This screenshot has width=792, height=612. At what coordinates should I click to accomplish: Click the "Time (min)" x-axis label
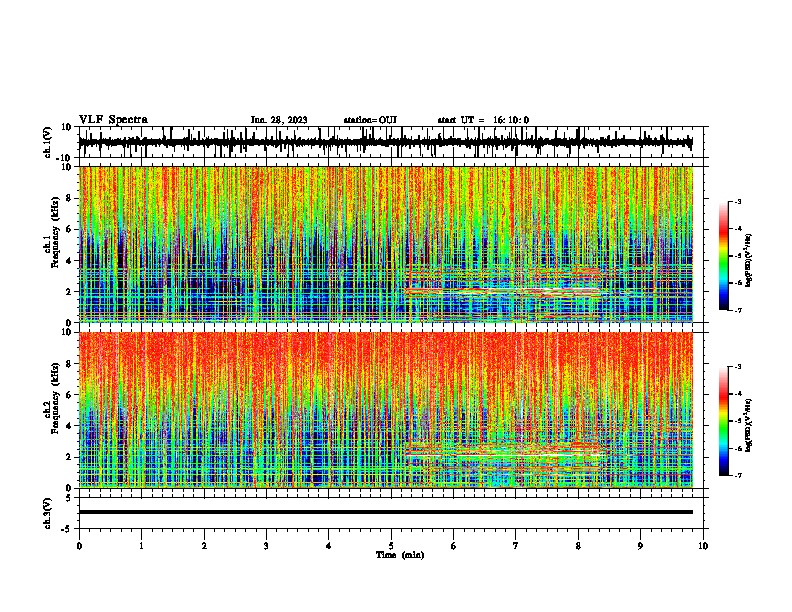[x=400, y=555]
